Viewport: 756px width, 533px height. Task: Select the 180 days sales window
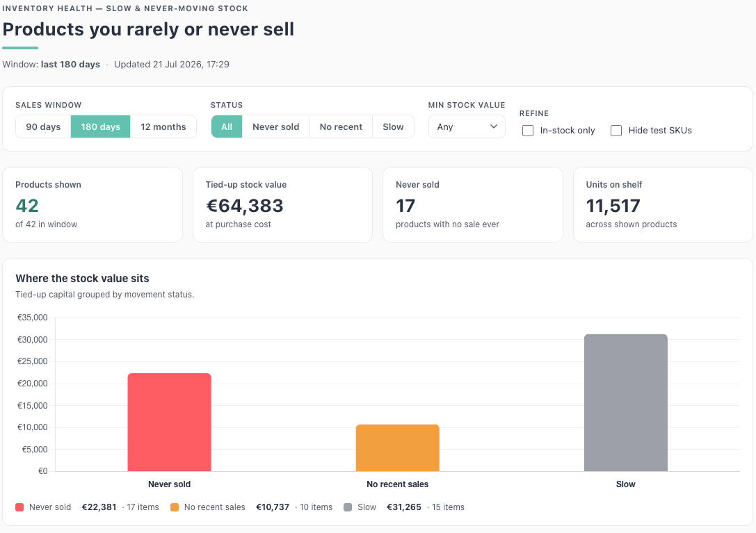click(100, 126)
